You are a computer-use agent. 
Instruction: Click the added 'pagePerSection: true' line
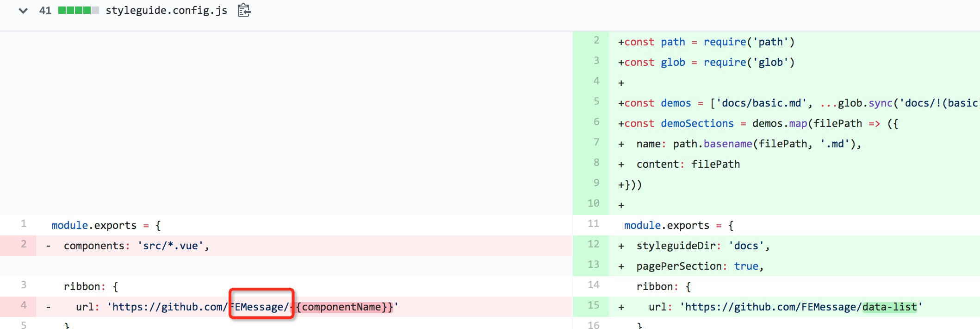click(x=691, y=266)
